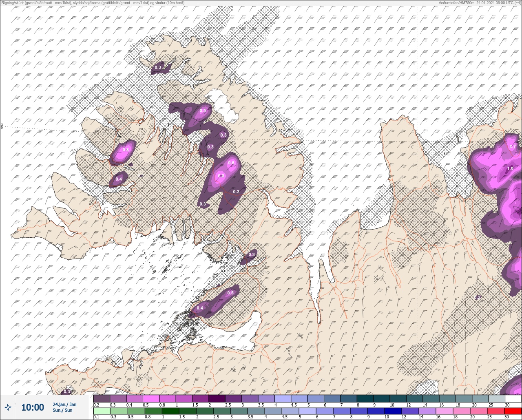Select the 14 purple swatch in lower legend
This screenshot has height=420, width=522.
427,411
